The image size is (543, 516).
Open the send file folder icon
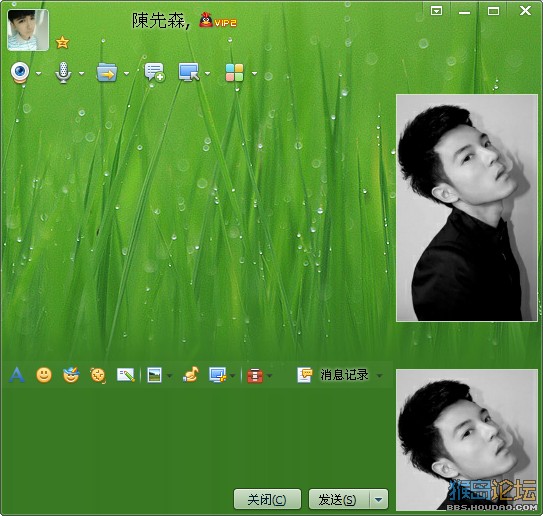(107, 72)
